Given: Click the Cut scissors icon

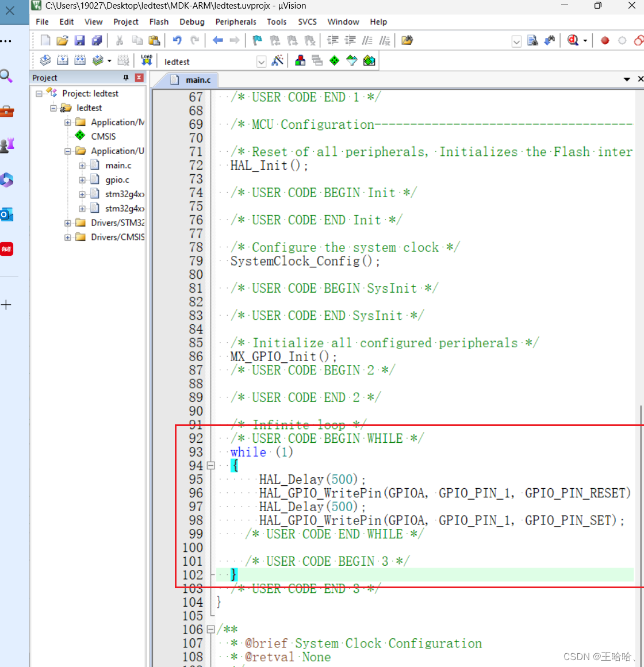Looking at the screenshot, I should [120, 40].
